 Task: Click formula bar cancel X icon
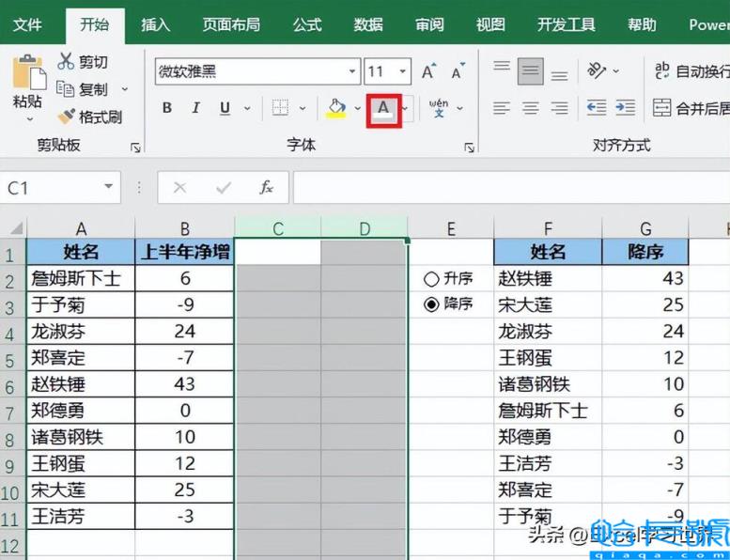(x=179, y=188)
